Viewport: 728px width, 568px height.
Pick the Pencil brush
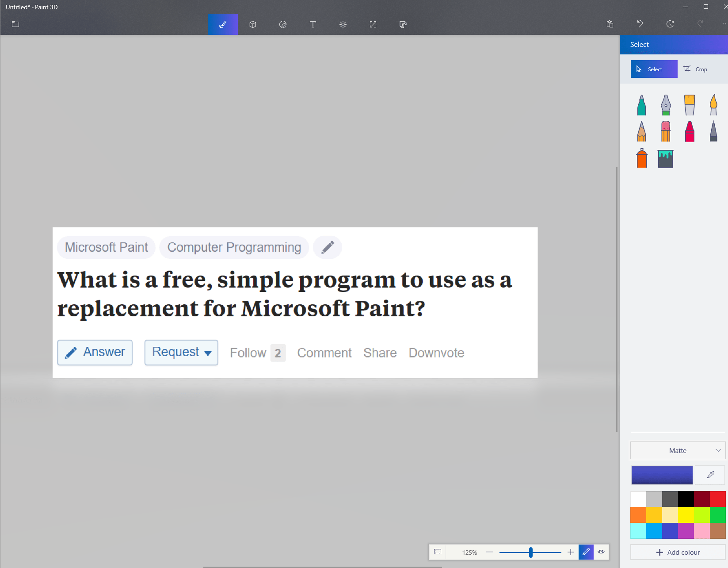(x=642, y=131)
